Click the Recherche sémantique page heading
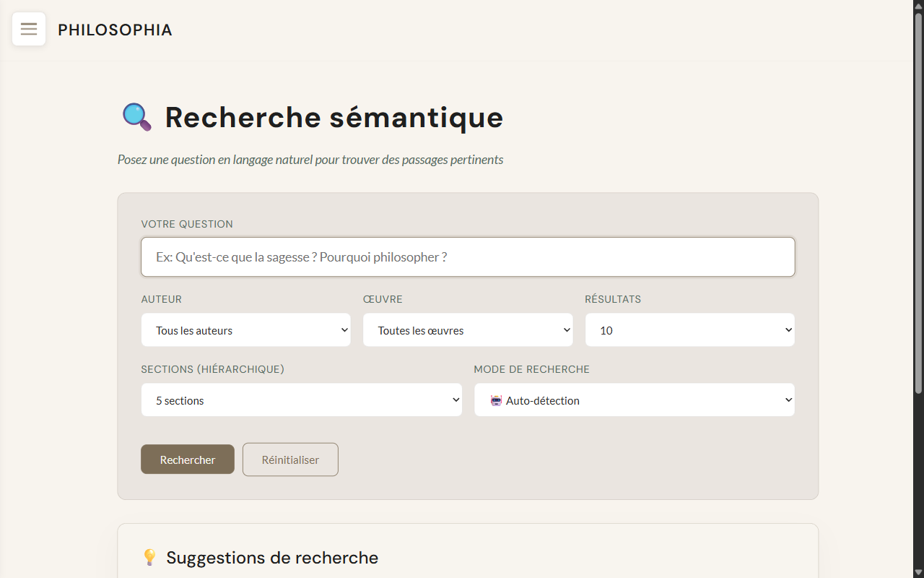This screenshot has height=578, width=924. 334,118
